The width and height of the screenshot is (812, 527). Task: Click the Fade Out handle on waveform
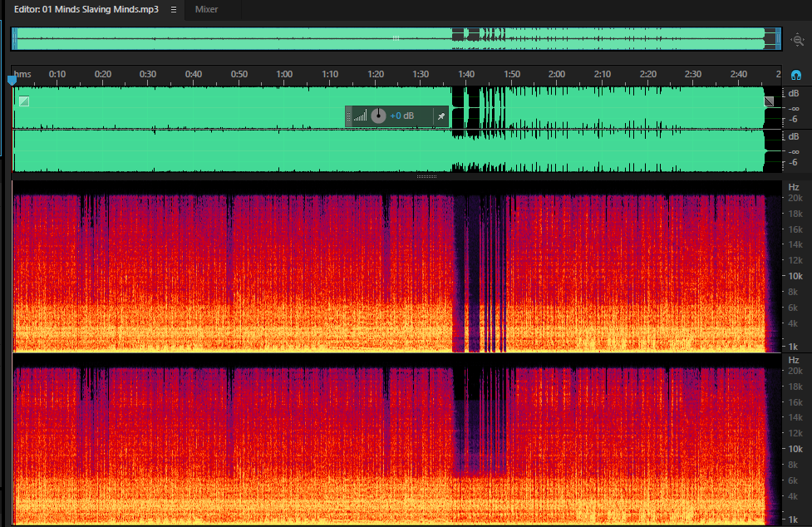click(x=769, y=101)
